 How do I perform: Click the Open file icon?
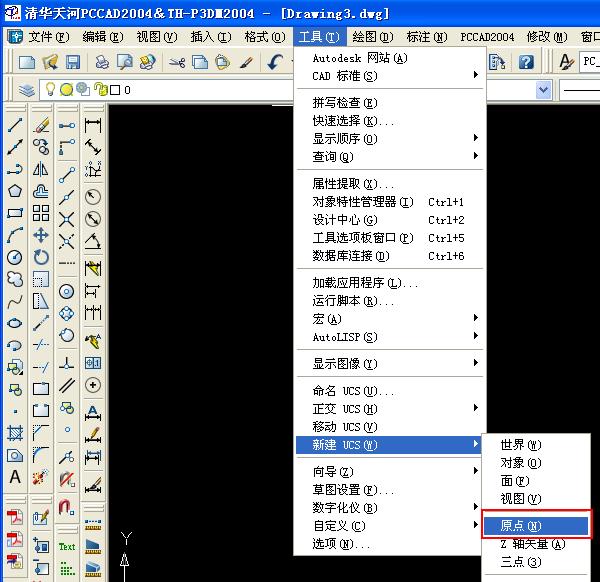[50, 62]
